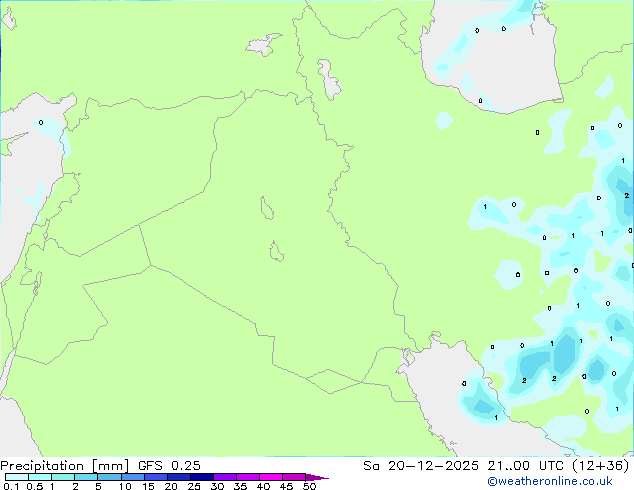Click the '25' legend scale value
The image size is (634, 490).
click(194, 486)
